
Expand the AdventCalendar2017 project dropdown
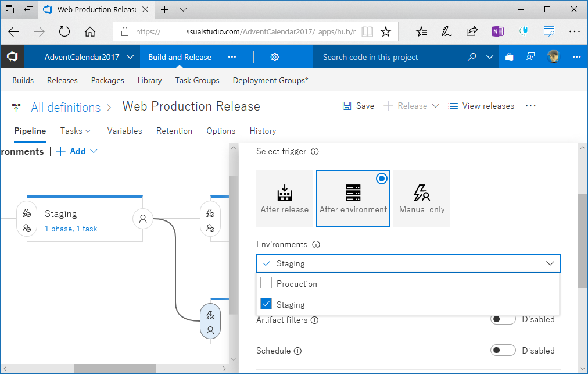click(130, 57)
